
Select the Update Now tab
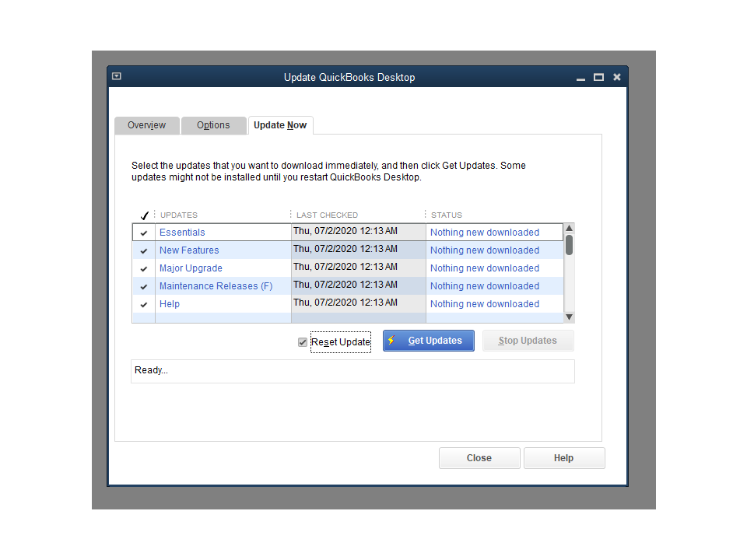coord(280,125)
